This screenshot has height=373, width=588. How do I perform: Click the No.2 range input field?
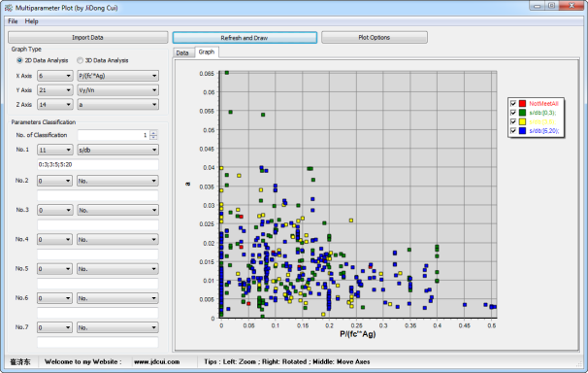click(x=97, y=195)
